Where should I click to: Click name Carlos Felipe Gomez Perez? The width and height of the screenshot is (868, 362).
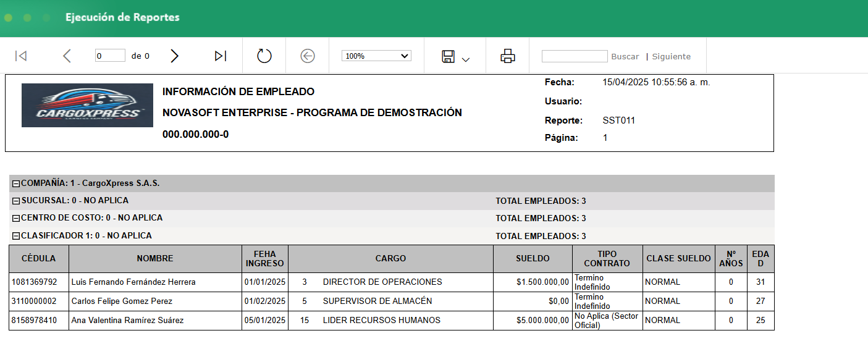tap(122, 301)
